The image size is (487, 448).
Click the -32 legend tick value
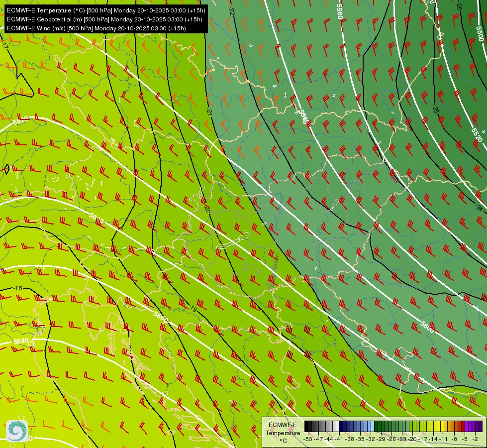[371, 439]
